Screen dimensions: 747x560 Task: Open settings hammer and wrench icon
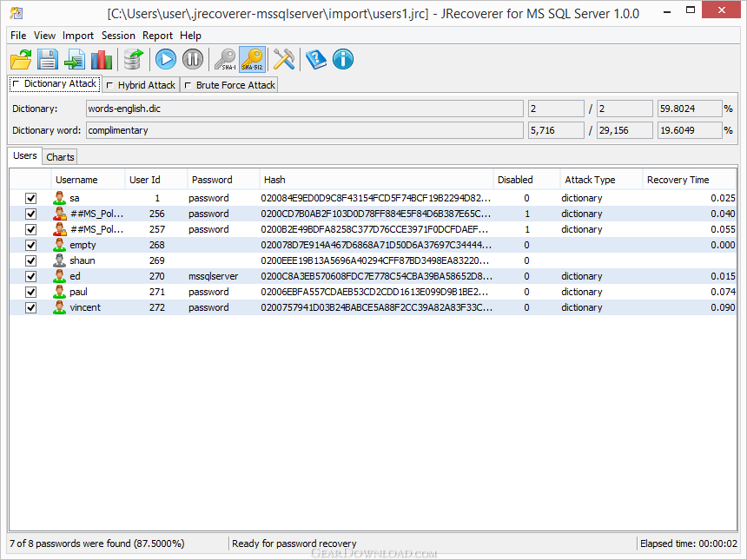tap(284, 60)
